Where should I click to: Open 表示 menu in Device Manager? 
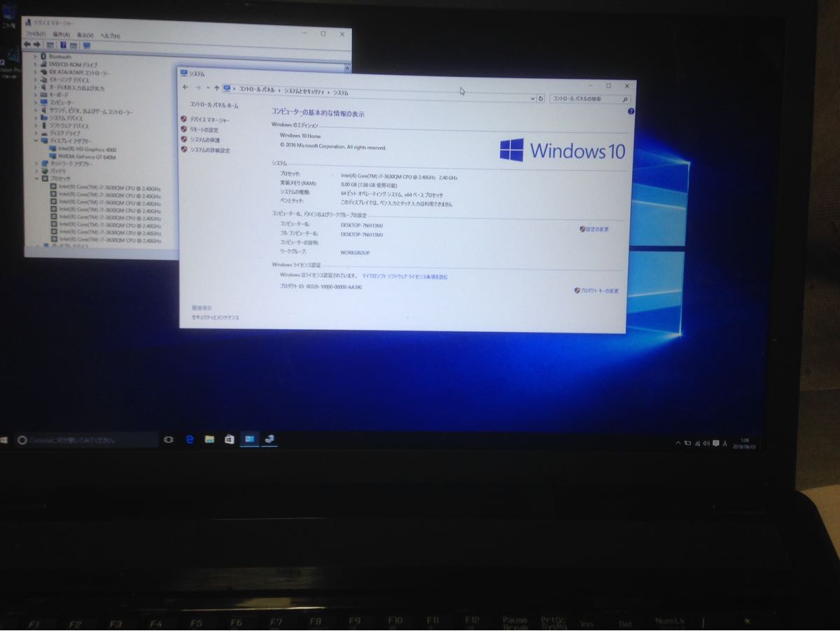(x=85, y=35)
